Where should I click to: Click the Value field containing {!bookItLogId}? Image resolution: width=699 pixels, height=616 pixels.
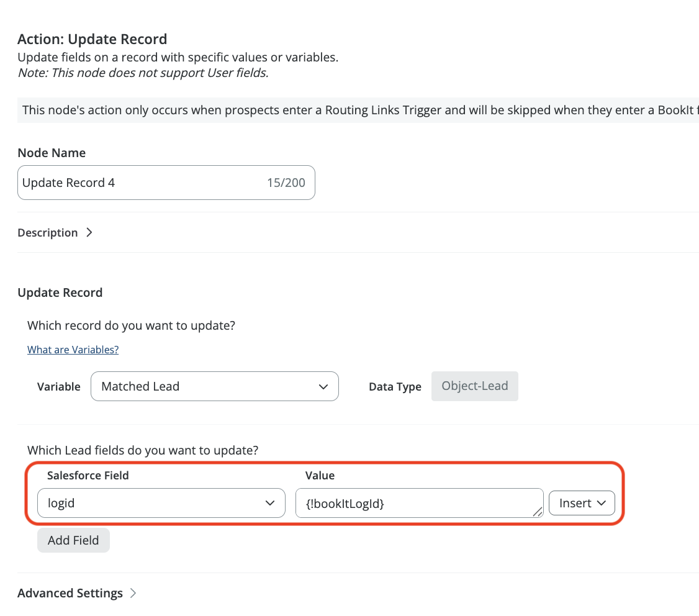416,503
